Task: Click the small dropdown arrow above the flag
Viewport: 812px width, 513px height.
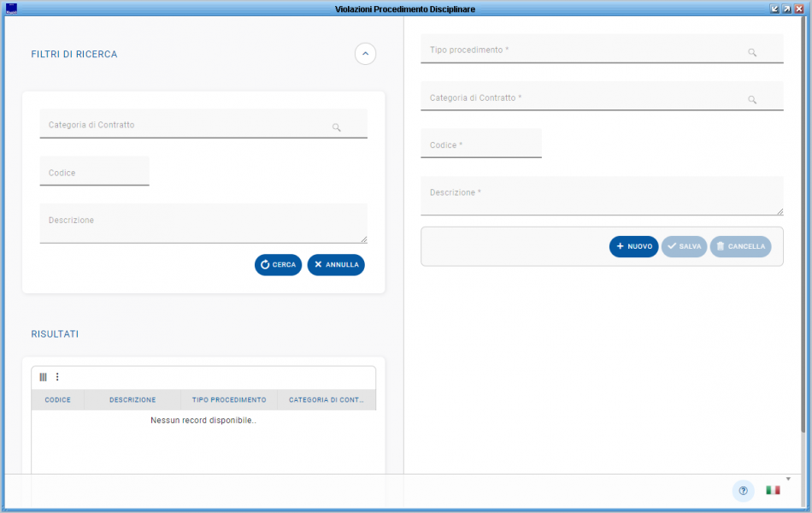Action: [788, 479]
